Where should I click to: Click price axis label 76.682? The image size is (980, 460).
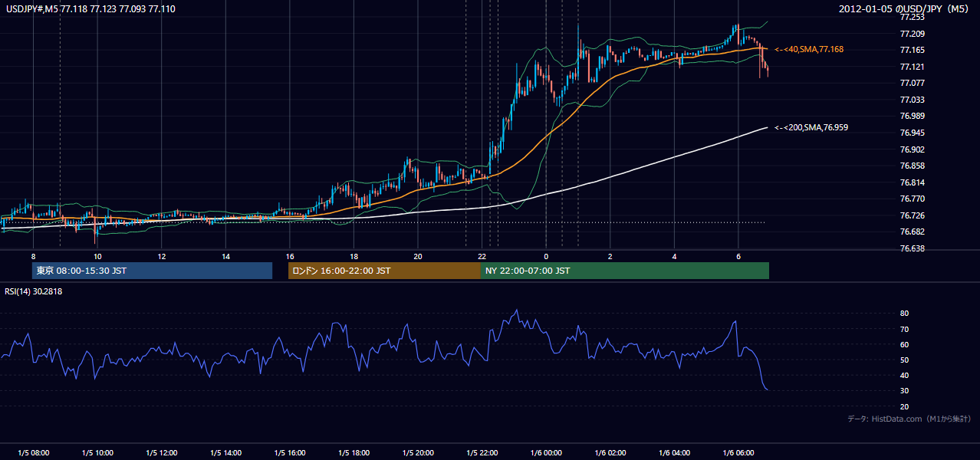(913, 232)
